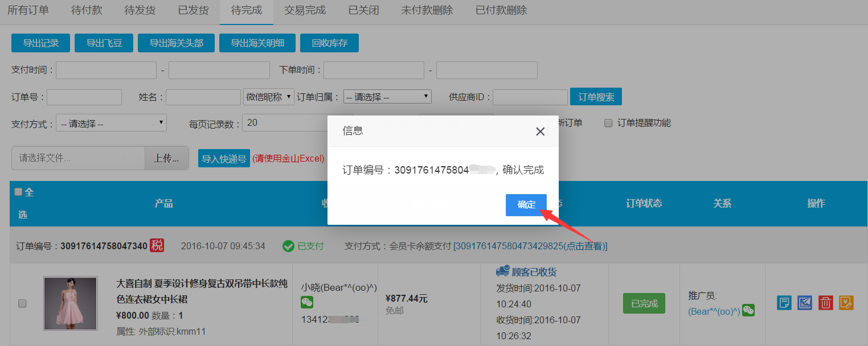Click the red trash delete order icon

coord(825,303)
